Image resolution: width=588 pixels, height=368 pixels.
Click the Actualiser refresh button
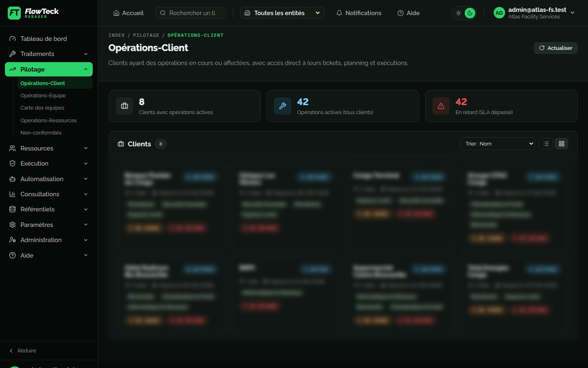[x=555, y=48]
